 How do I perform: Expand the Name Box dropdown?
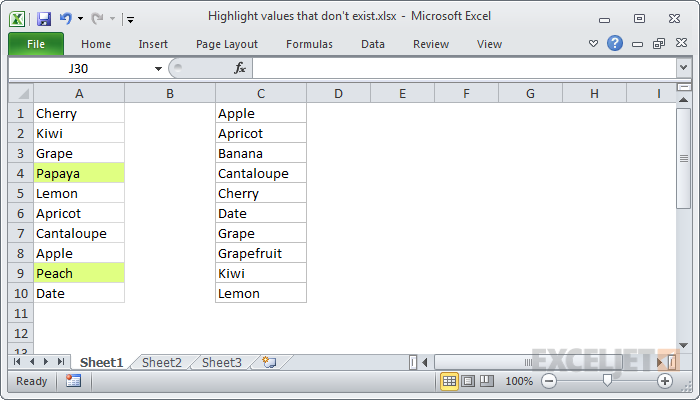coord(158,68)
